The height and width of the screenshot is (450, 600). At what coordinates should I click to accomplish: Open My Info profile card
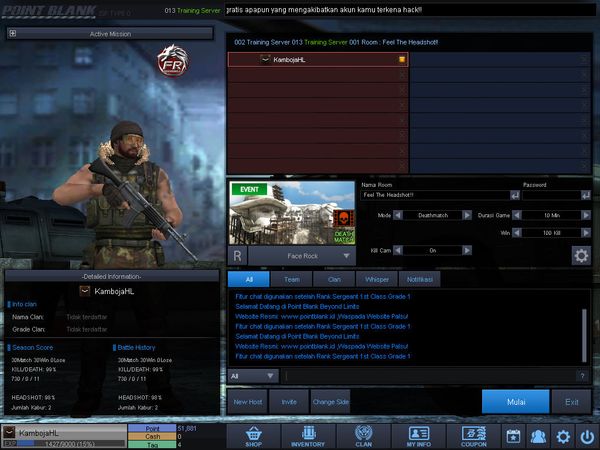click(x=419, y=436)
